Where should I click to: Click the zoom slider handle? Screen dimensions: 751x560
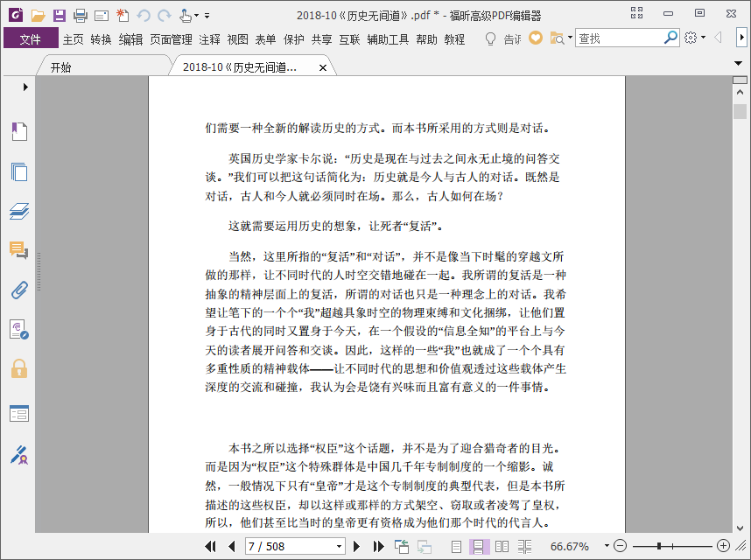[659, 546]
